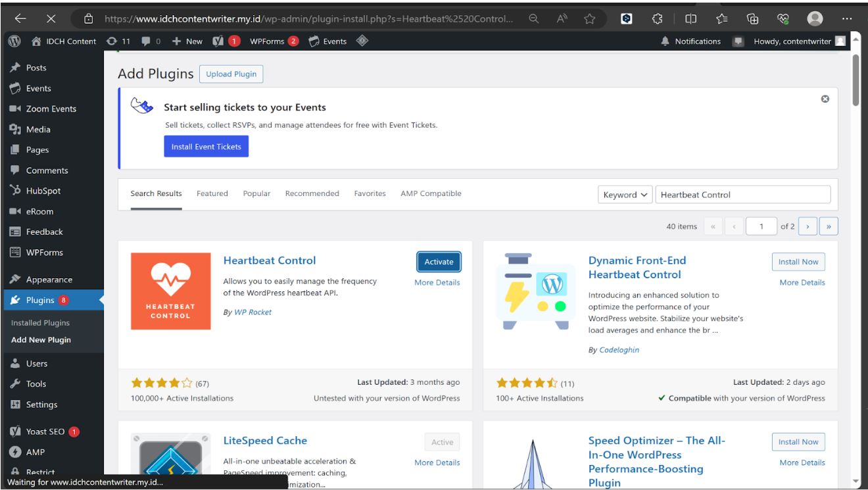Open the Keyword search filter dropdown
Screen dimensions: 868x490
tap(624, 195)
